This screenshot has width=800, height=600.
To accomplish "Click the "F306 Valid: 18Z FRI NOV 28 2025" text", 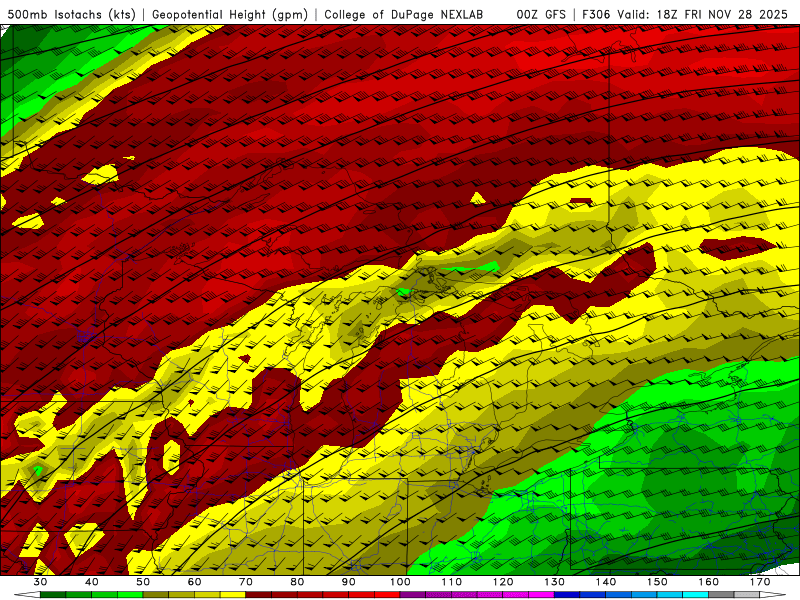I will click(x=685, y=15).
